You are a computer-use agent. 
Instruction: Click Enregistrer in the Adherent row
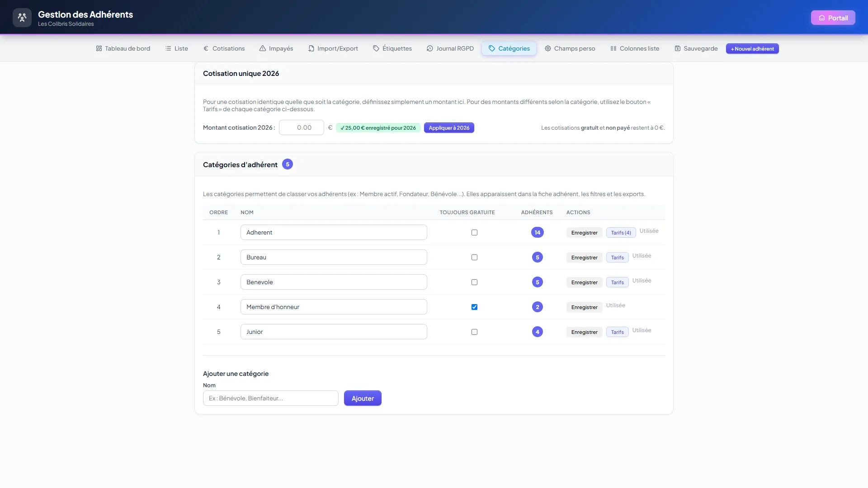tap(584, 233)
